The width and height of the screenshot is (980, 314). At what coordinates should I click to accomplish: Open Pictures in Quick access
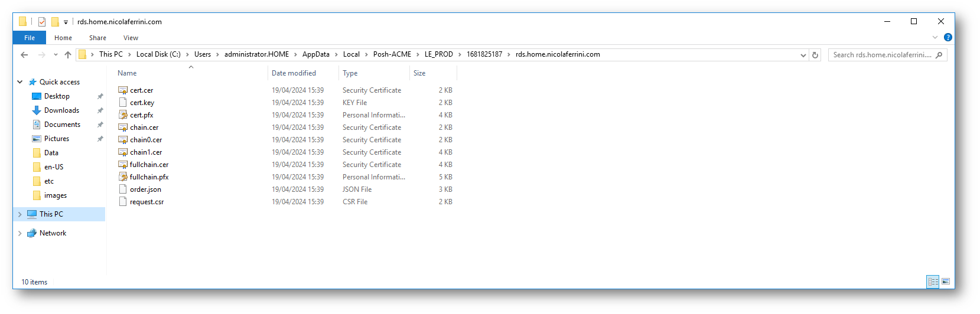pos(57,139)
